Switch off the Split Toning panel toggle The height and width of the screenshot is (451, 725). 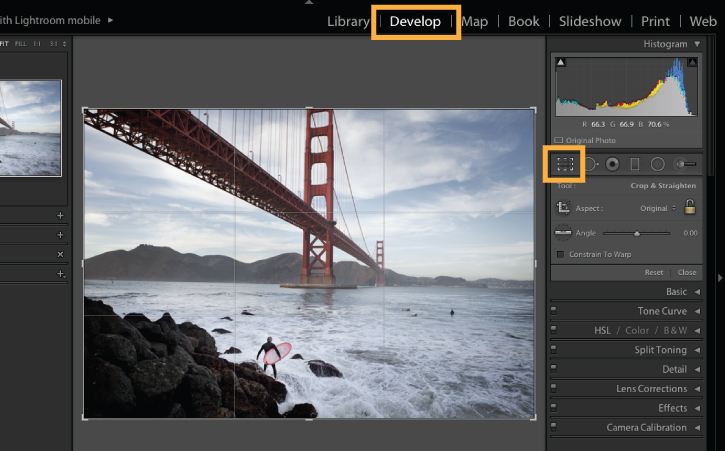[x=553, y=349]
